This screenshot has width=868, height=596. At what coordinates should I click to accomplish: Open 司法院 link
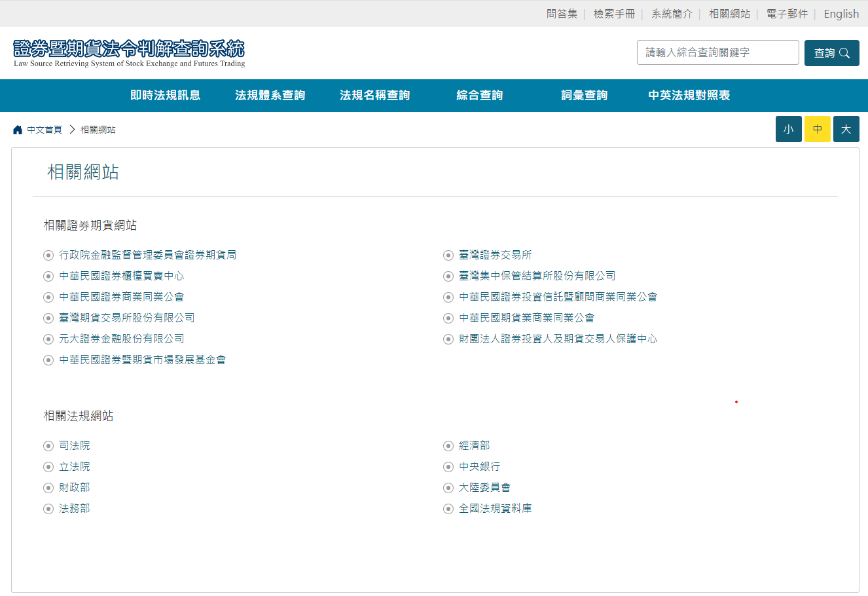pyautogui.click(x=75, y=445)
